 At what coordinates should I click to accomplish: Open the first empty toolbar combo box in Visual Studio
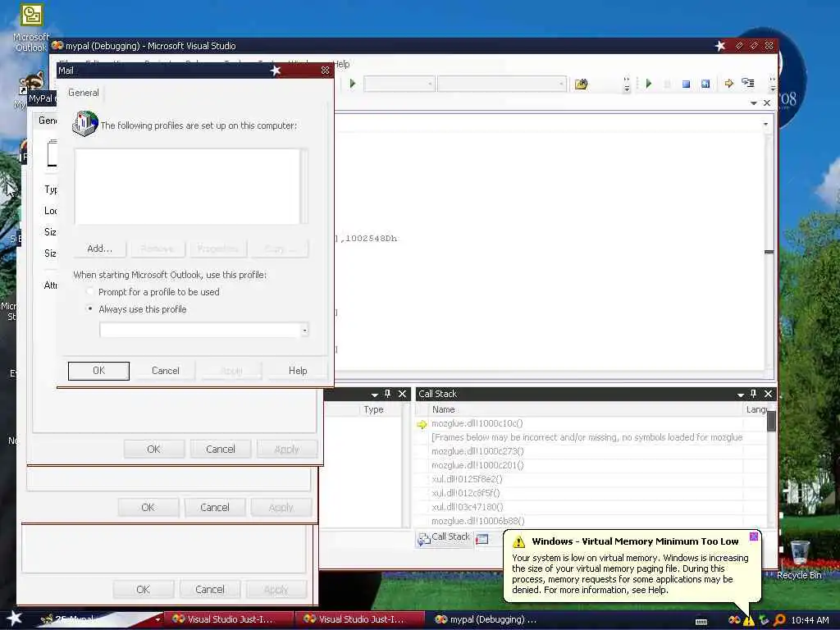coord(399,84)
